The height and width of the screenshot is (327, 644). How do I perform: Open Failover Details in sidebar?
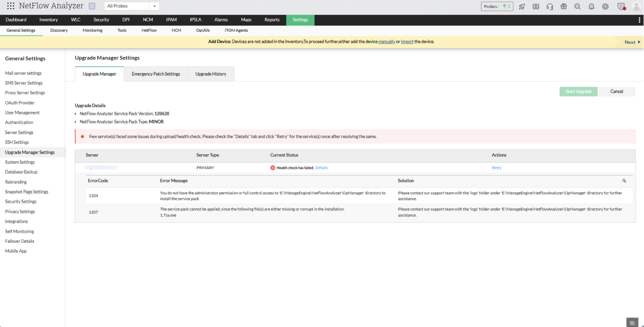tap(20, 241)
